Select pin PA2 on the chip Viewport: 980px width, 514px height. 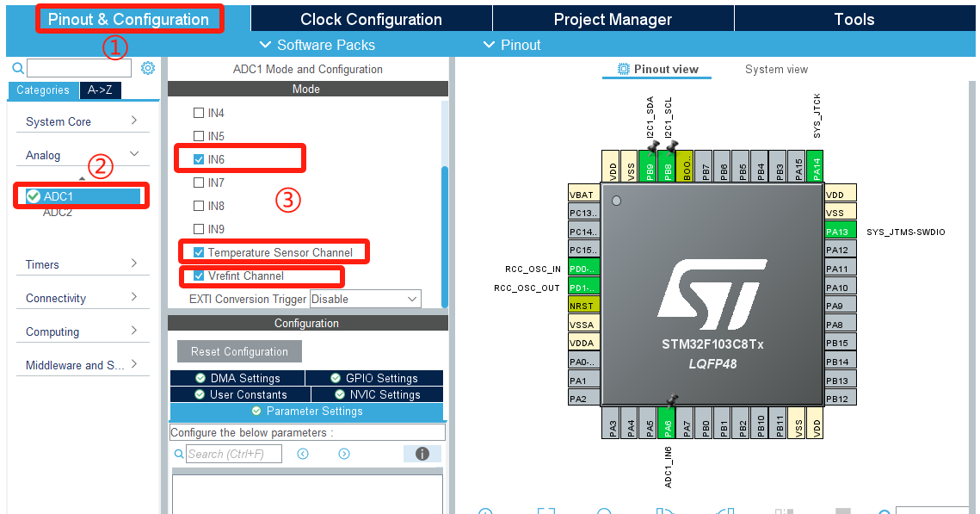point(583,399)
